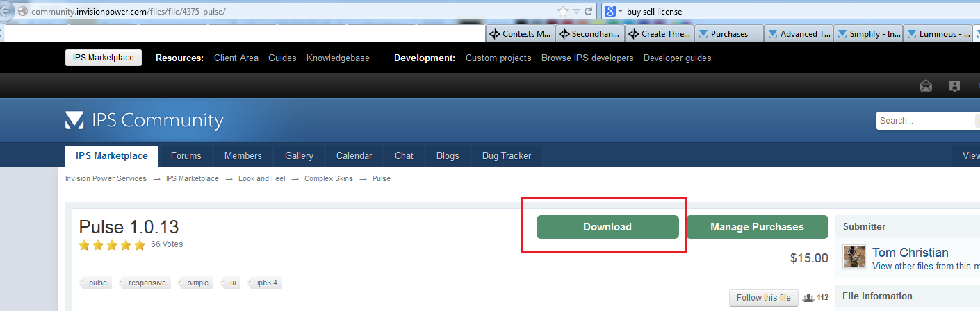
Task: Rate file with the fifth star
Action: [140, 245]
